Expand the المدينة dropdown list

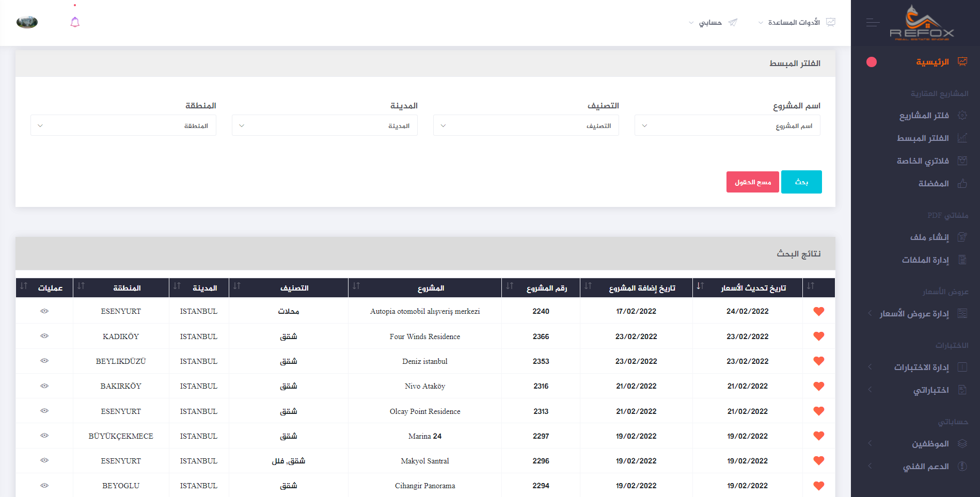pyautogui.click(x=324, y=125)
